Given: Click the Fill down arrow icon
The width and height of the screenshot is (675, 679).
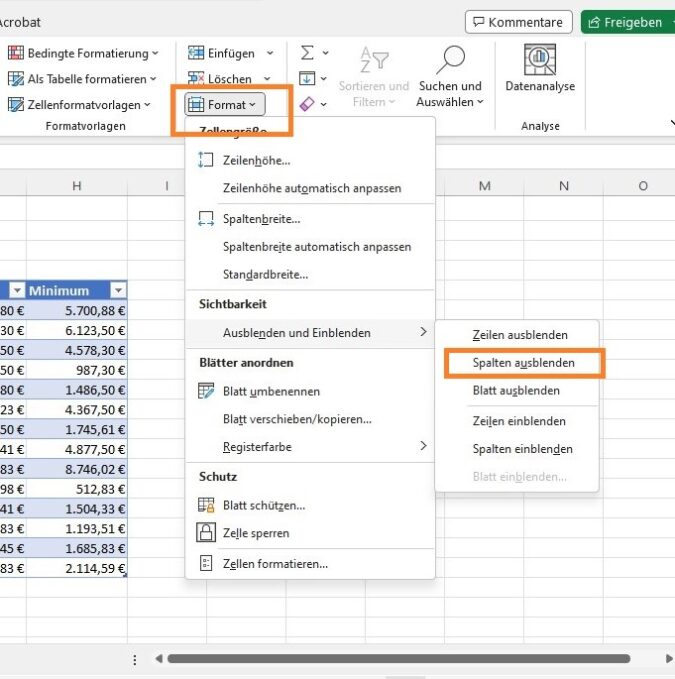Looking at the screenshot, I should click(x=307, y=78).
